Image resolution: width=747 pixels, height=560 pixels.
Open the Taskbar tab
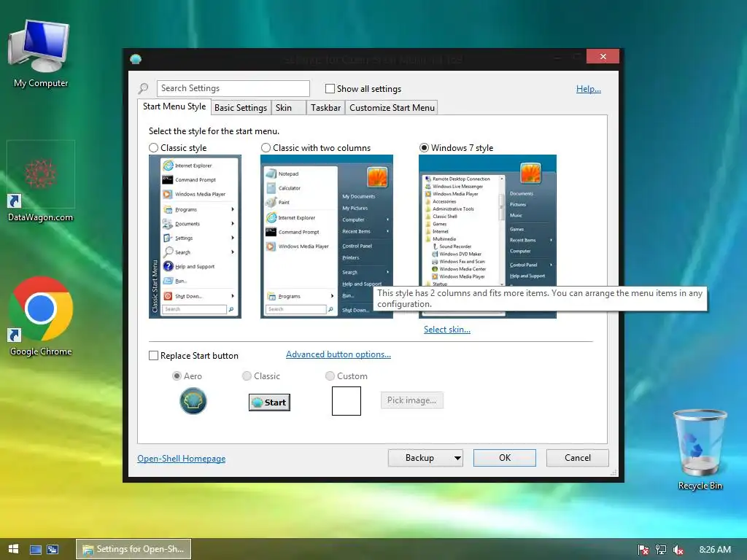[326, 108]
